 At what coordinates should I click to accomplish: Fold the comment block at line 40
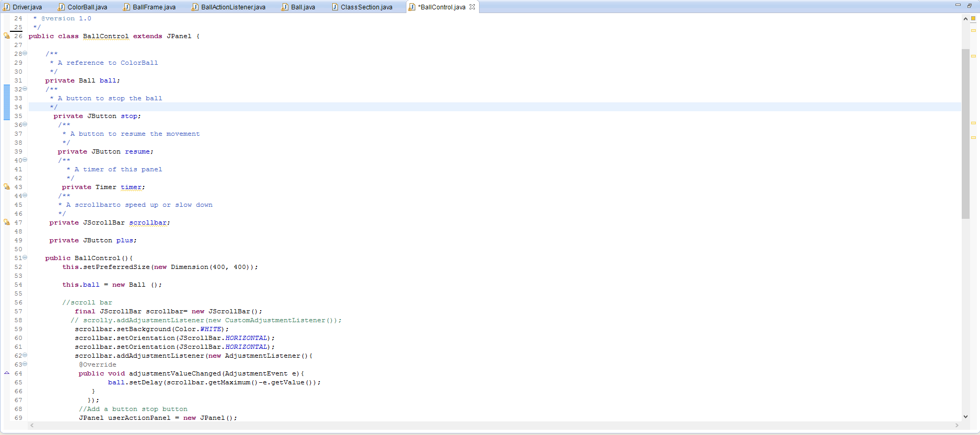(25, 160)
